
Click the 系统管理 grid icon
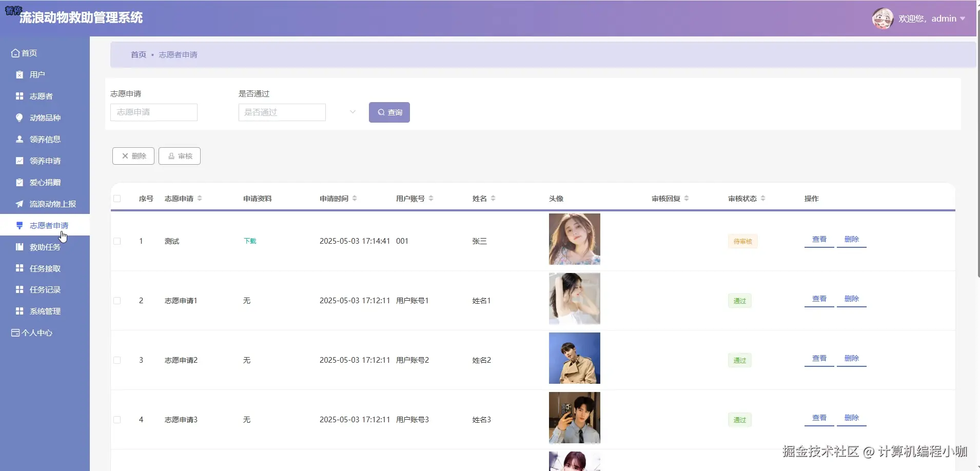pyautogui.click(x=19, y=311)
